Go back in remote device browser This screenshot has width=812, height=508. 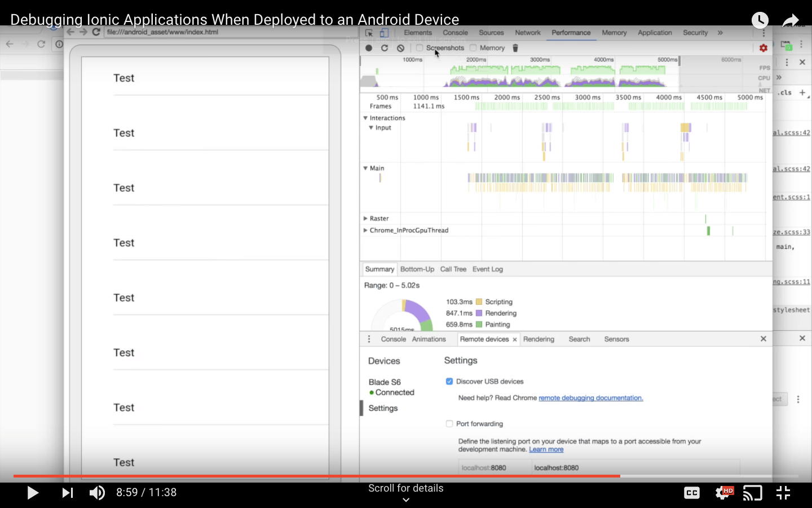(x=70, y=32)
